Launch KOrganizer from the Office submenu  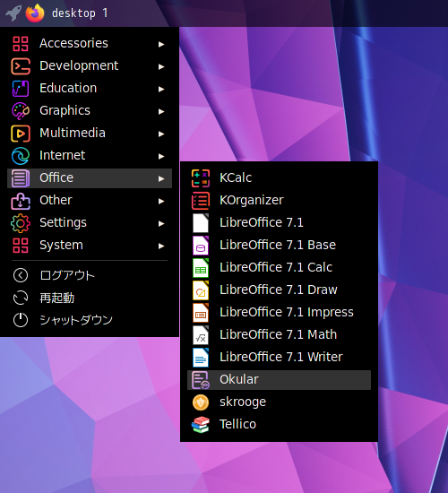pos(279,201)
